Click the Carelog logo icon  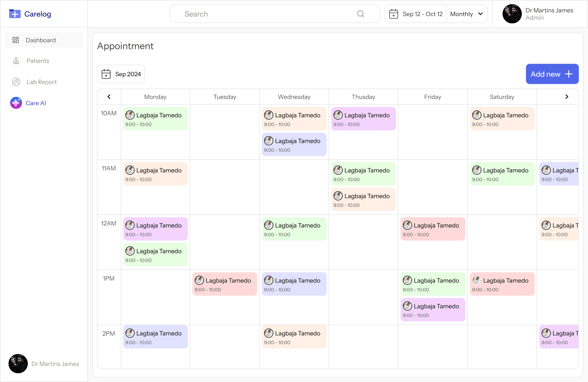coord(15,14)
